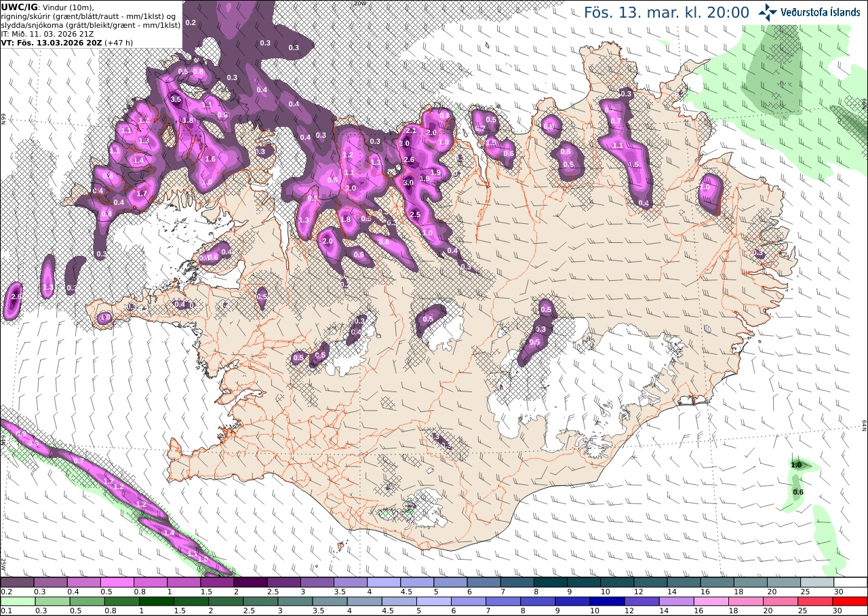This screenshot has width=868, height=616.
Task: Click the 0.2 label in the snow legend
Action: 5,592
